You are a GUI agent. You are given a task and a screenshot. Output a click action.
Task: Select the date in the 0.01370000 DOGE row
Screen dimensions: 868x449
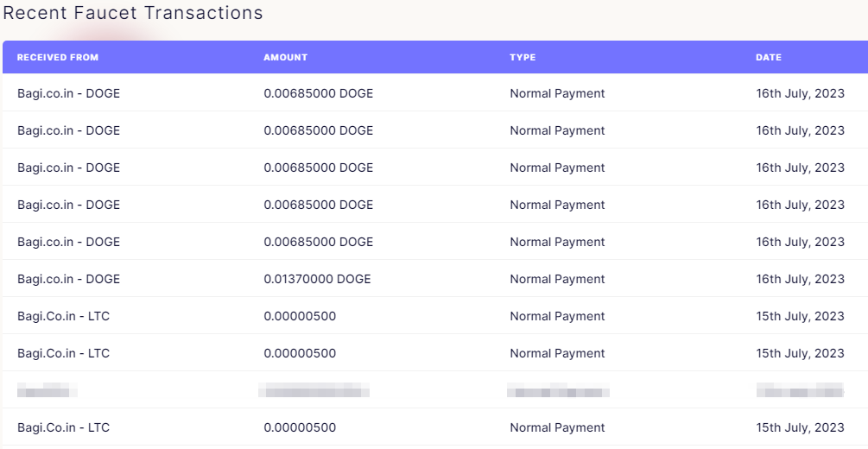[800, 279]
